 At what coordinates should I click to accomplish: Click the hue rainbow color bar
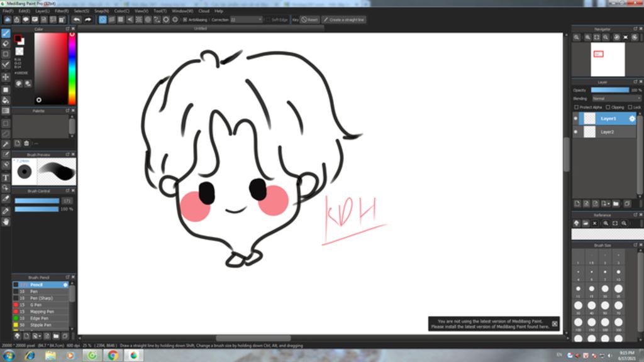[x=72, y=69]
